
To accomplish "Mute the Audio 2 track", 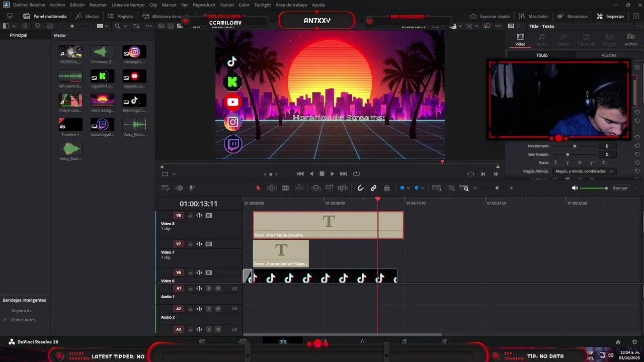I will click(x=218, y=309).
